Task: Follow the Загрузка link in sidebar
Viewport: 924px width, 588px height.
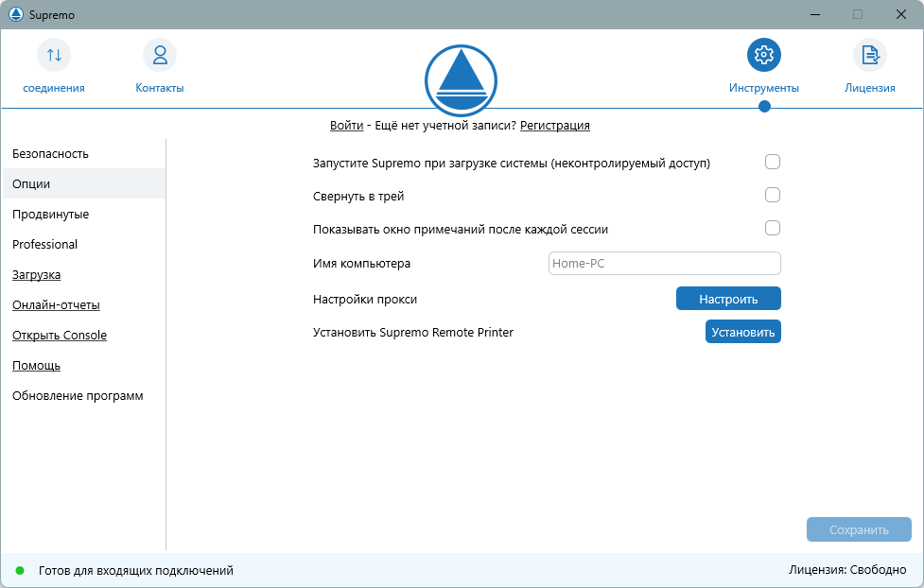Action: click(x=37, y=274)
